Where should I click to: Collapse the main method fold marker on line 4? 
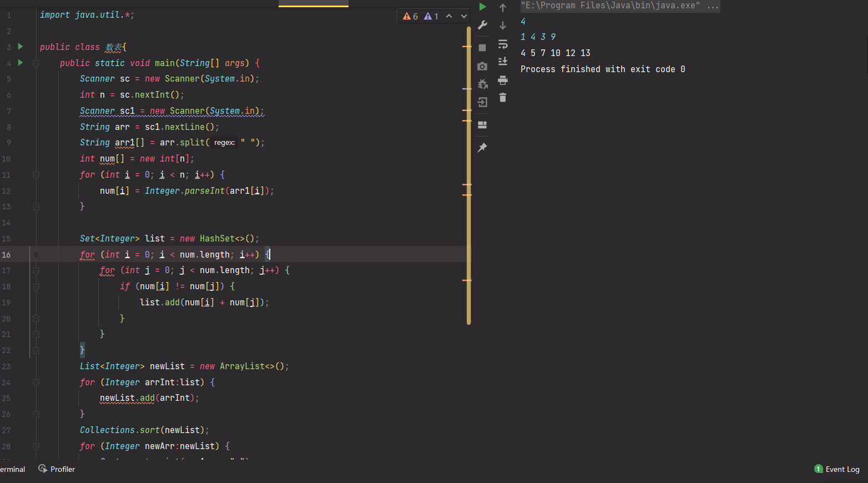(36, 63)
